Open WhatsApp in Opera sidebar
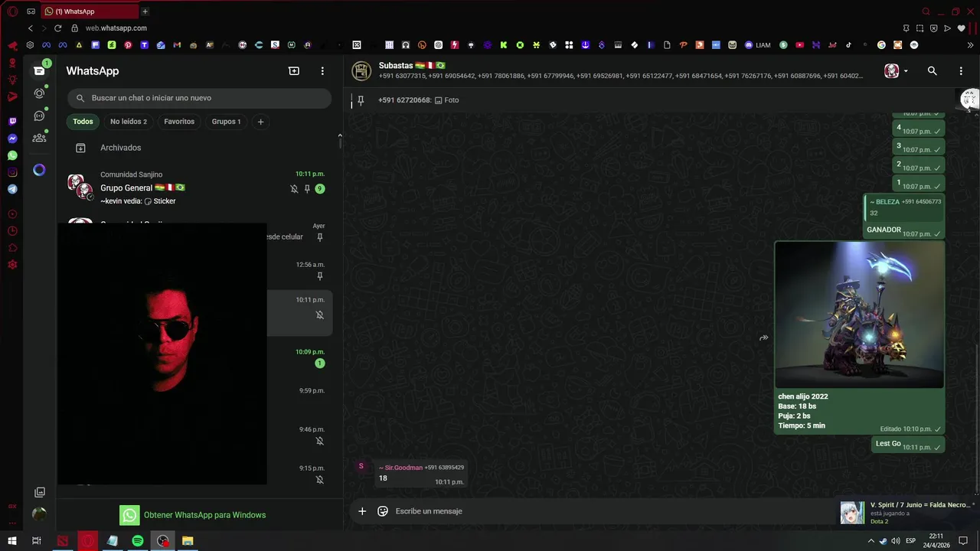Viewport: 980px width, 551px height. tap(12, 155)
